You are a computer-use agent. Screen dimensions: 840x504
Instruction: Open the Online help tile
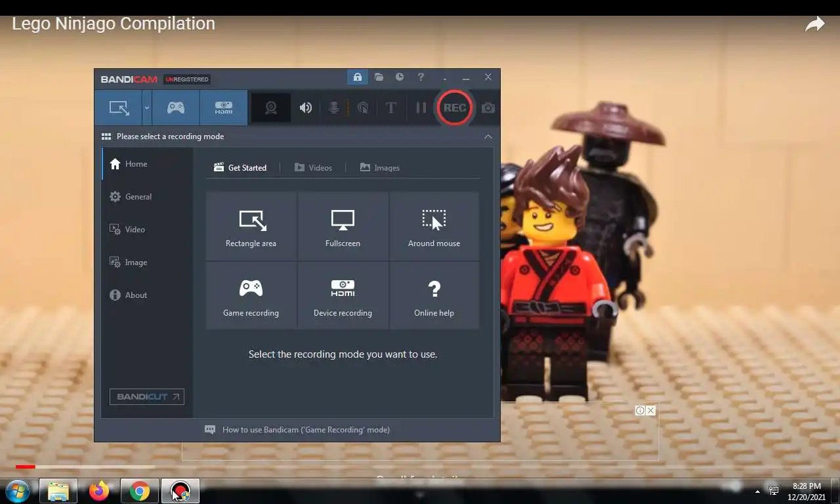(434, 296)
